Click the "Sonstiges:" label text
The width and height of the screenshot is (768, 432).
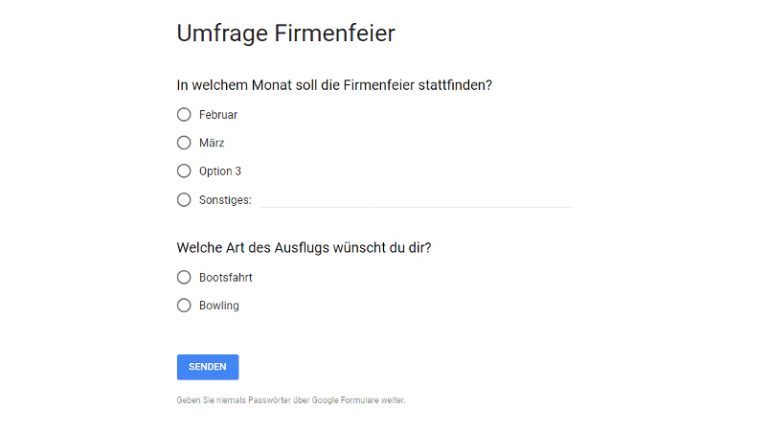point(225,200)
